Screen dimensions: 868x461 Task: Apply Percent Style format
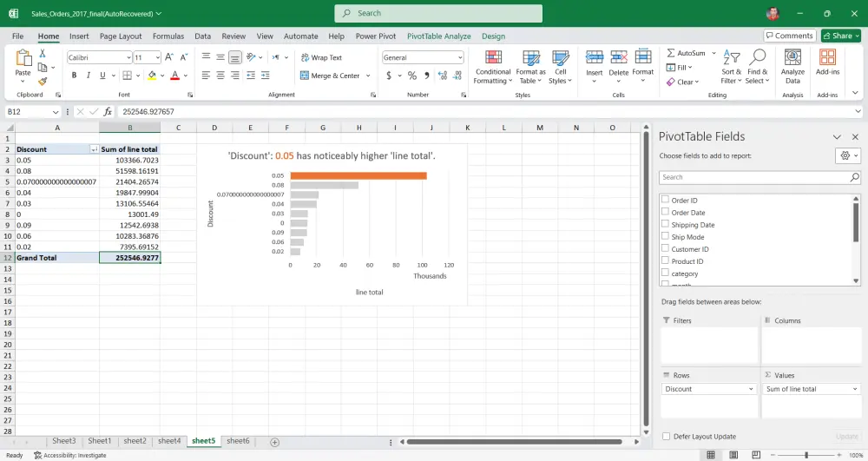(x=411, y=76)
